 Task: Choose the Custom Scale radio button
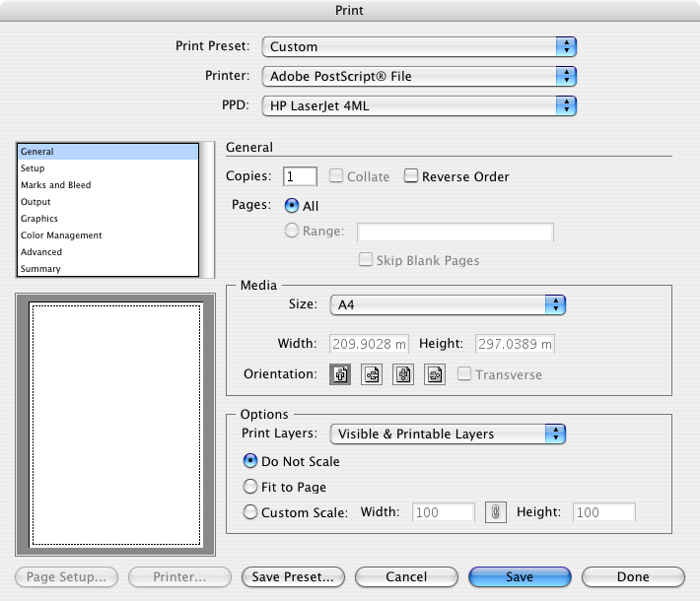[250, 512]
